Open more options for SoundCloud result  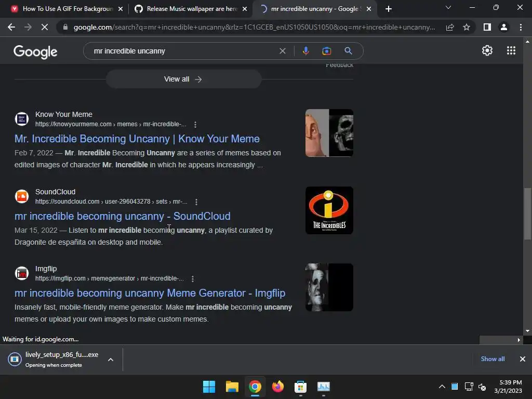[x=196, y=202]
